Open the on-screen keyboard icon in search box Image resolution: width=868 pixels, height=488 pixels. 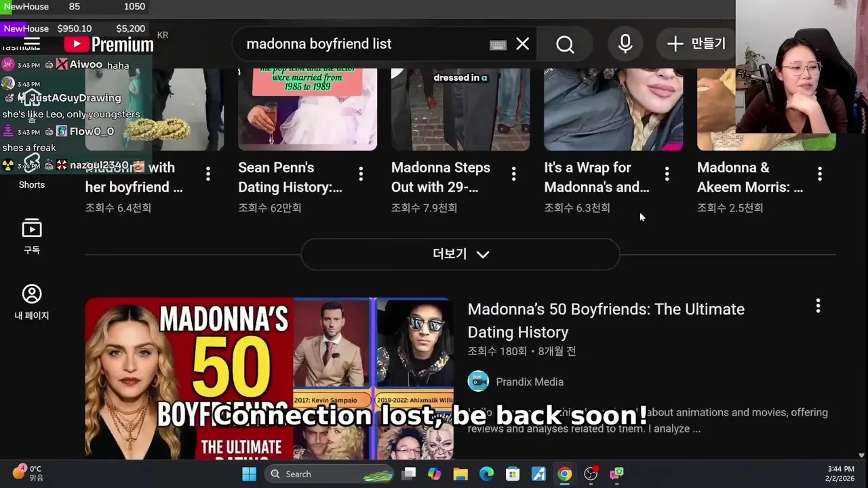(x=498, y=45)
